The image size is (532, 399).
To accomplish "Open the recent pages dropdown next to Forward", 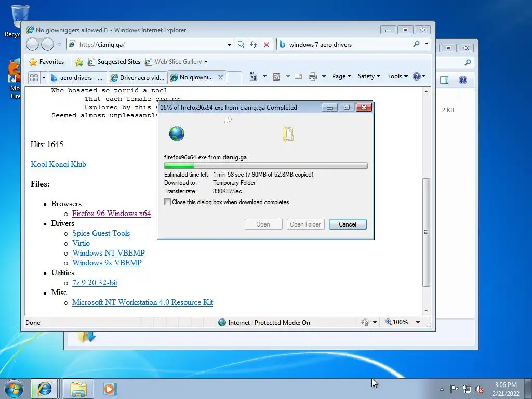I will (59, 45).
